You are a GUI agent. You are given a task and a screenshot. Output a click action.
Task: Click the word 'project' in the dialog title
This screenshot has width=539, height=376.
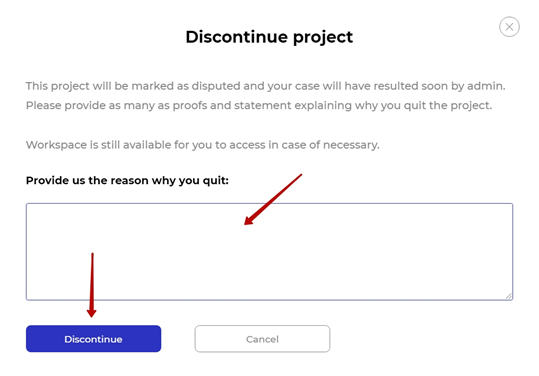coord(323,38)
